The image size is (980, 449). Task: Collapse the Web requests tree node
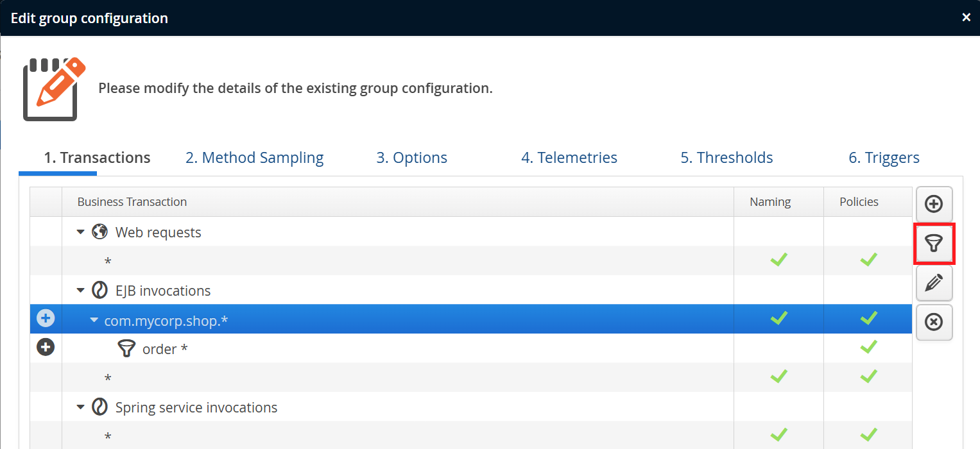81,232
